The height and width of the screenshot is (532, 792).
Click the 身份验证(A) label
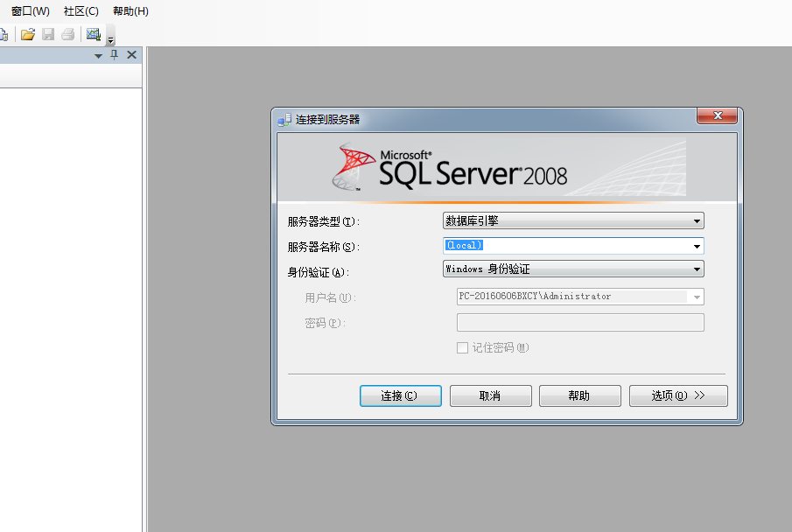pyautogui.click(x=319, y=272)
